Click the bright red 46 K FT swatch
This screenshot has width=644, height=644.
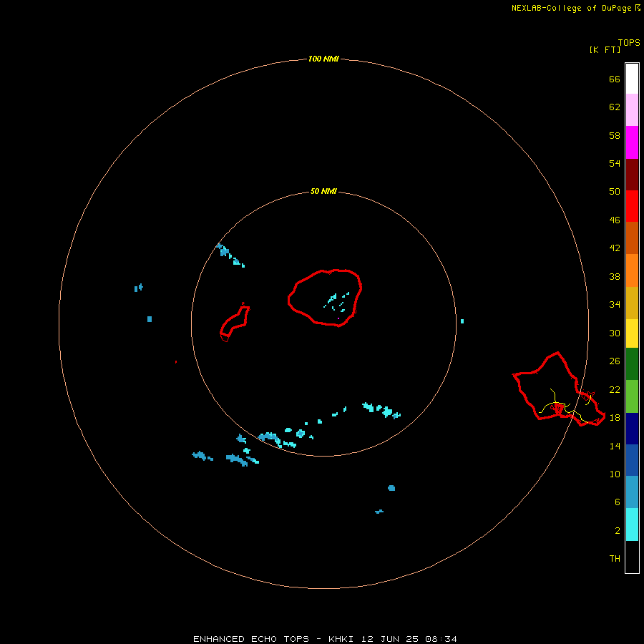click(x=632, y=206)
